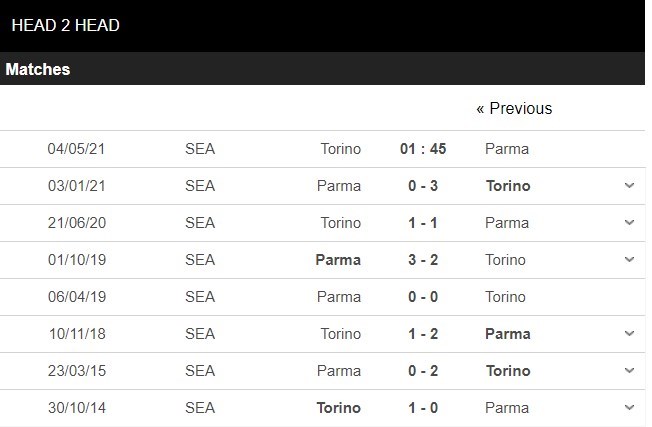This screenshot has width=652, height=427.
Task: Click bold Torino in the 23/03/15 row
Action: 508,371
